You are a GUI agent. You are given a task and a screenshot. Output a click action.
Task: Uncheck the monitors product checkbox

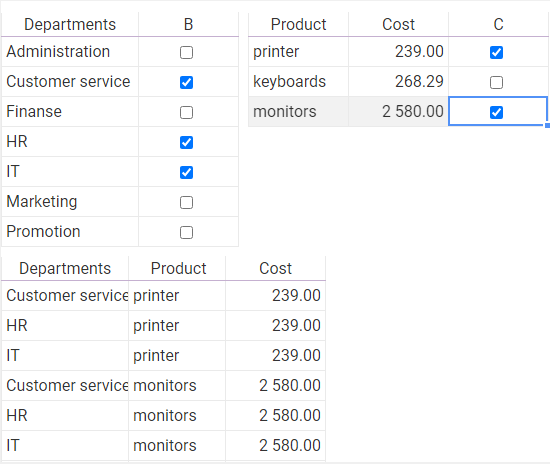click(496, 113)
